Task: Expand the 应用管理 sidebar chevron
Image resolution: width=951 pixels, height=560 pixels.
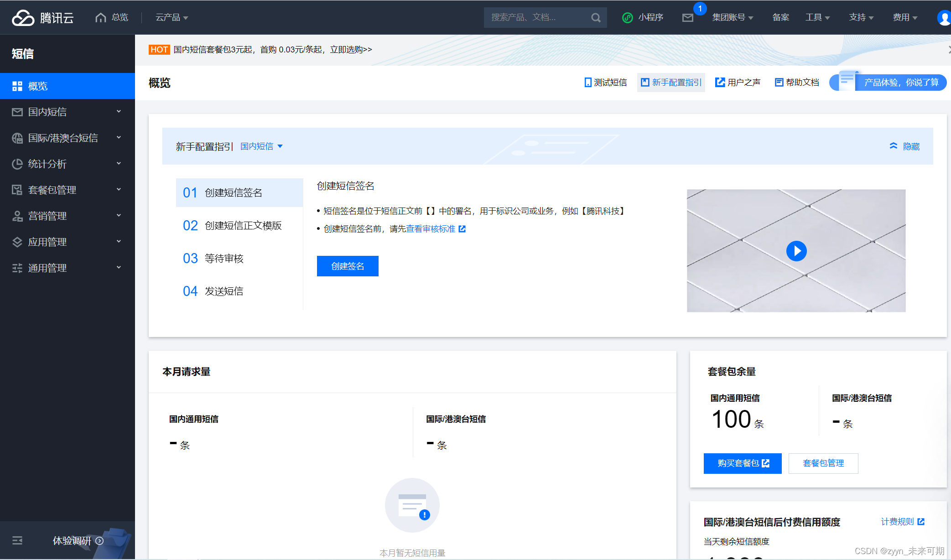Action: pyautogui.click(x=119, y=241)
